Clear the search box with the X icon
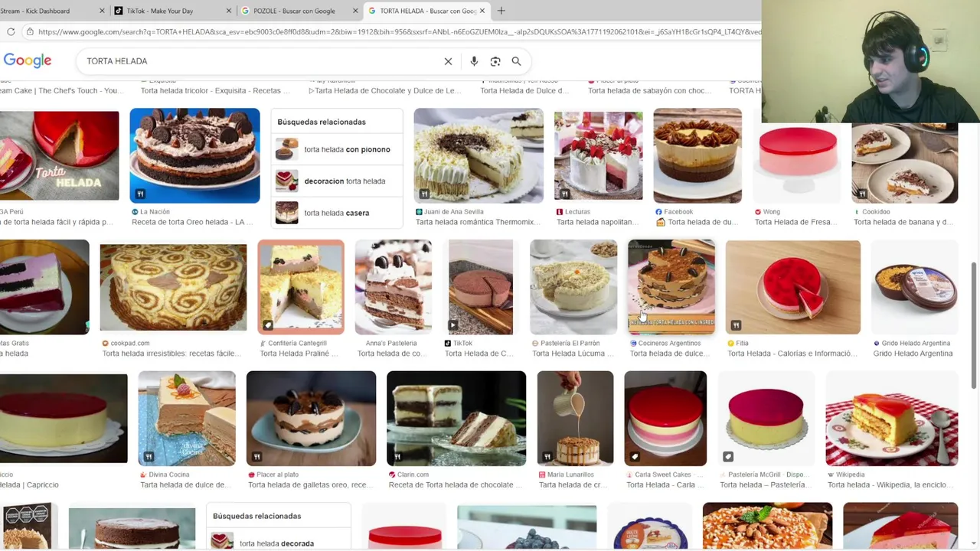Viewport: 980px width, 551px height. [x=448, y=61]
